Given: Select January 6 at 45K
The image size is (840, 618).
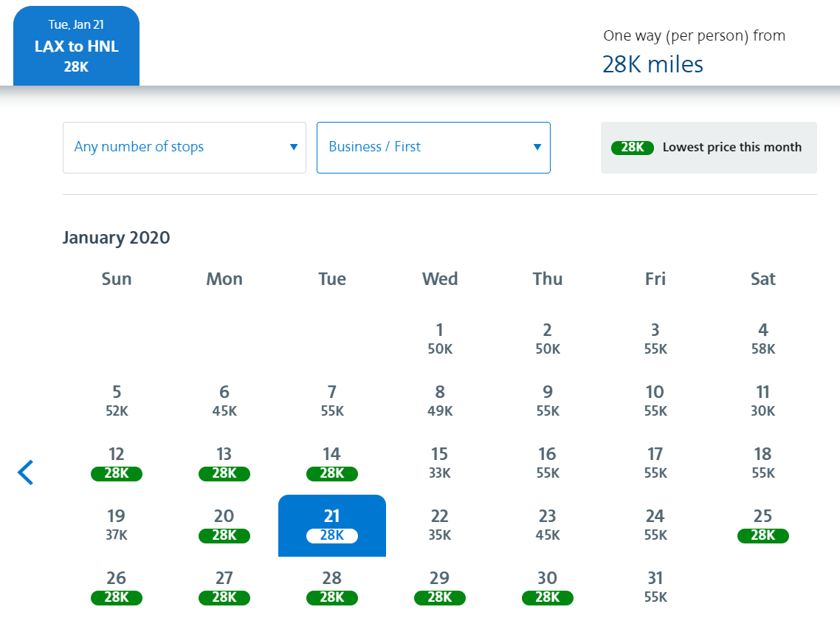Looking at the screenshot, I should point(224,401).
